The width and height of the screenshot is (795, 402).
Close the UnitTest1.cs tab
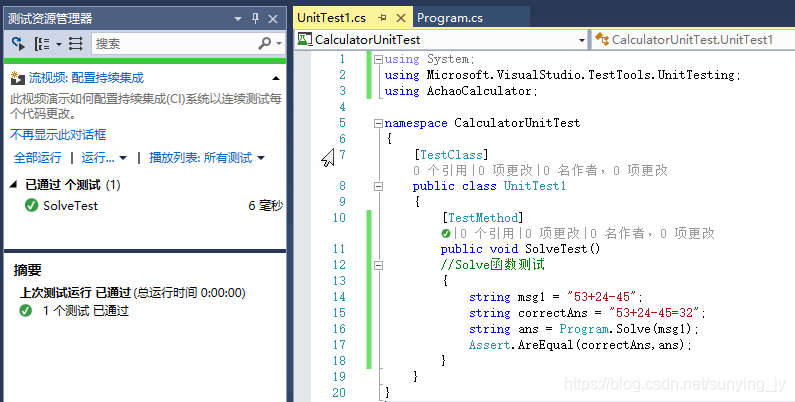tap(401, 18)
